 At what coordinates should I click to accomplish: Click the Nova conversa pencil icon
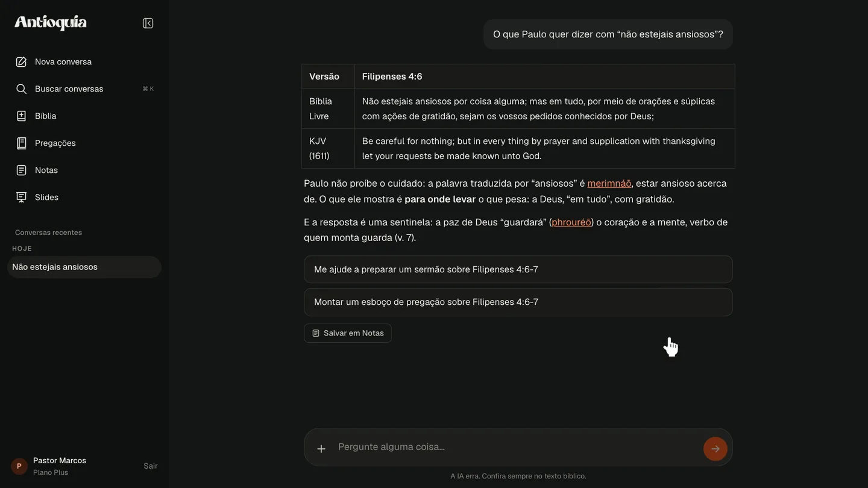[x=21, y=62]
